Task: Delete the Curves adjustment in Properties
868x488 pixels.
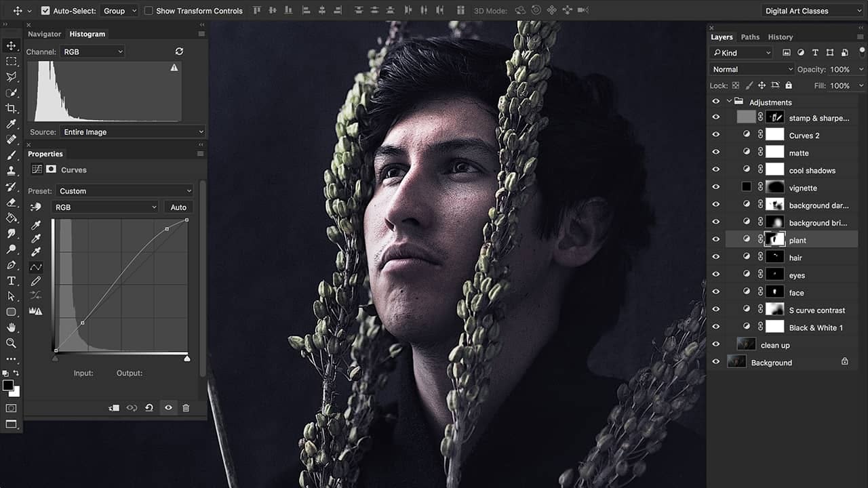Action: pyautogui.click(x=186, y=407)
